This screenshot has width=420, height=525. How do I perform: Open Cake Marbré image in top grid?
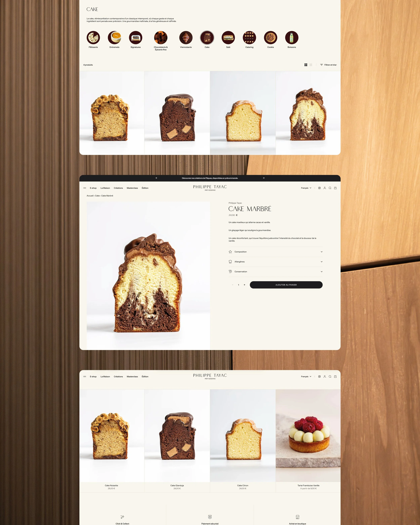coord(308,113)
